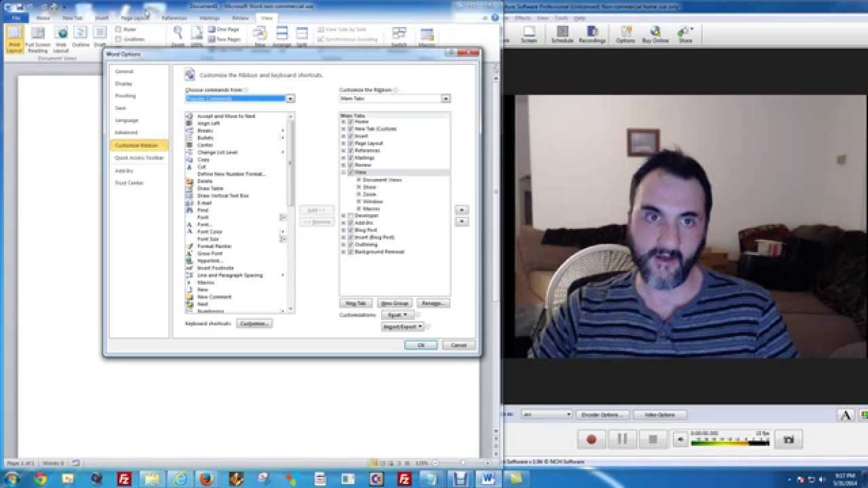Screen dimensions: 868x488
Task: Open the File tab in Word
Action: (16, 18)
